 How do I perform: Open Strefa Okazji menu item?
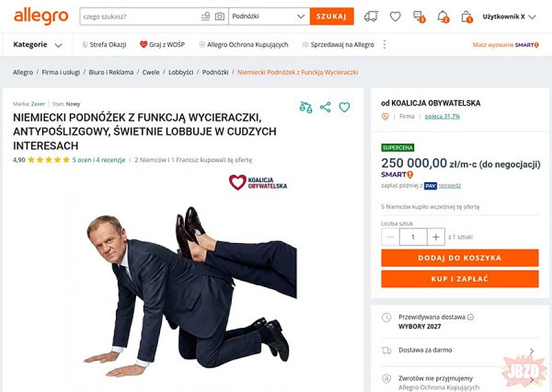tap(104, 45)
